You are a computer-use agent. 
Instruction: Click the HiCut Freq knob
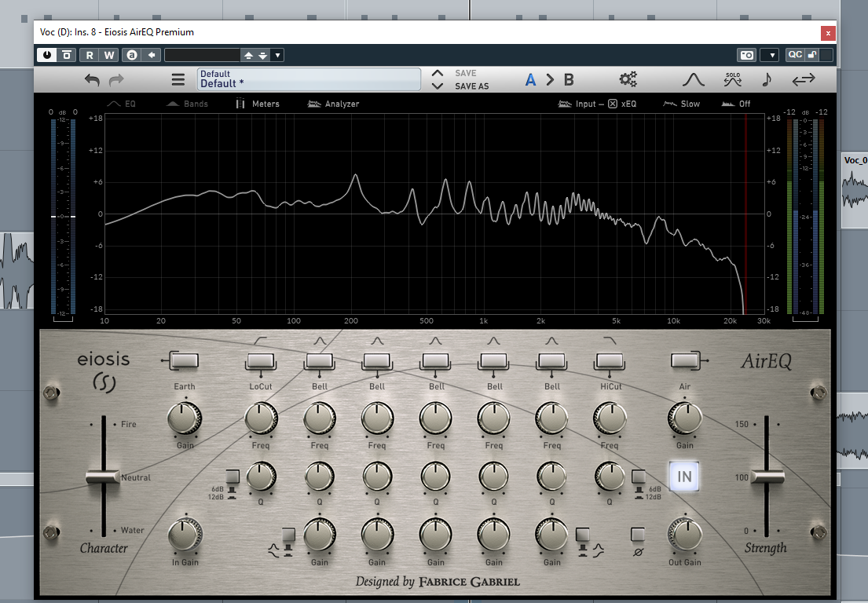(610, 418)
